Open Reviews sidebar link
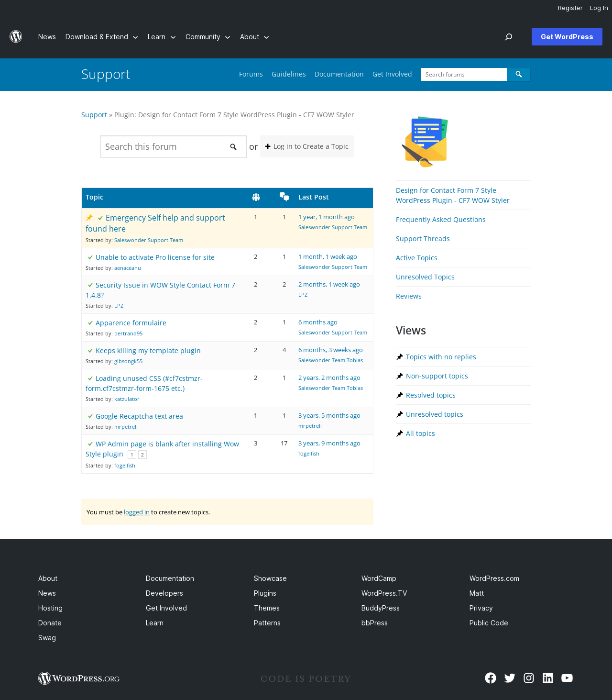 409,296
